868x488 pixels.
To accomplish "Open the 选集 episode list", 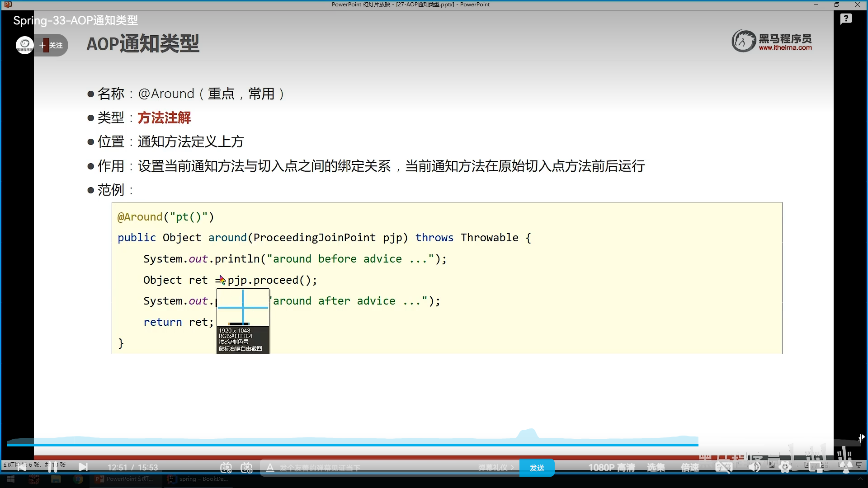I will (x=656, y=468).
